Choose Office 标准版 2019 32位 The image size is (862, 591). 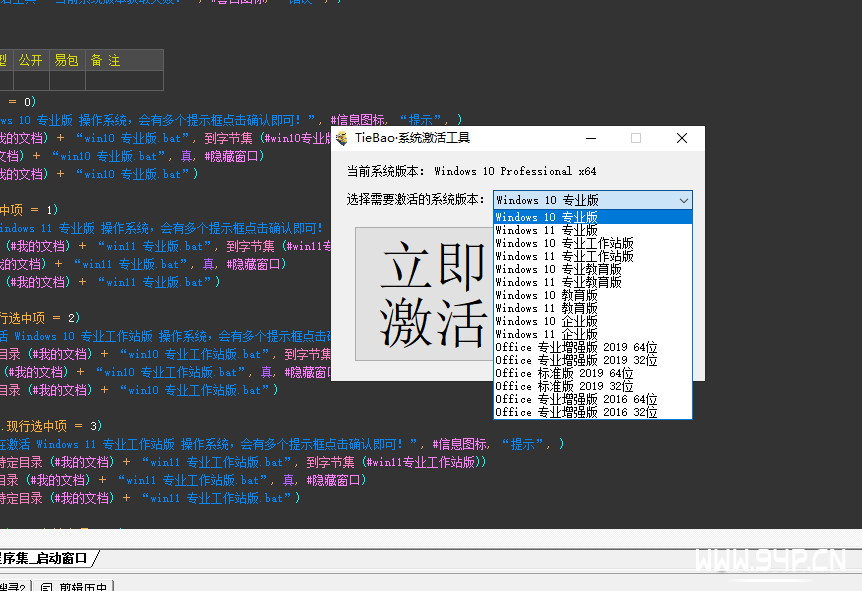(x=593, y=386)
